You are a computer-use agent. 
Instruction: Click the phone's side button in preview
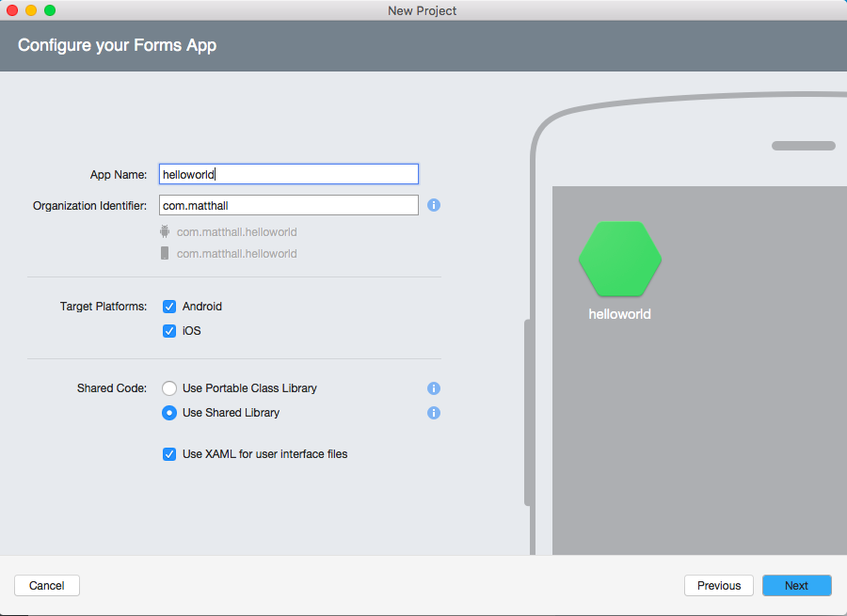tap(528, 414)
